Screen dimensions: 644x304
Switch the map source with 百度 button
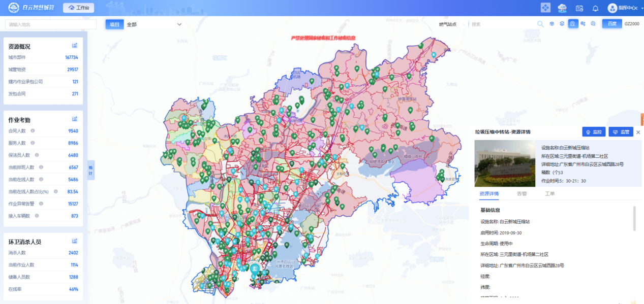click(x=611, y=24)
